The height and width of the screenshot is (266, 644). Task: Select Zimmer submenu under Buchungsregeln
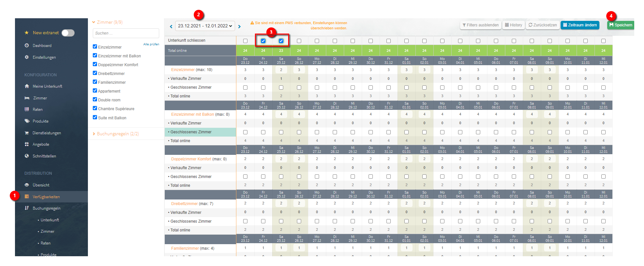coord(48,231)
